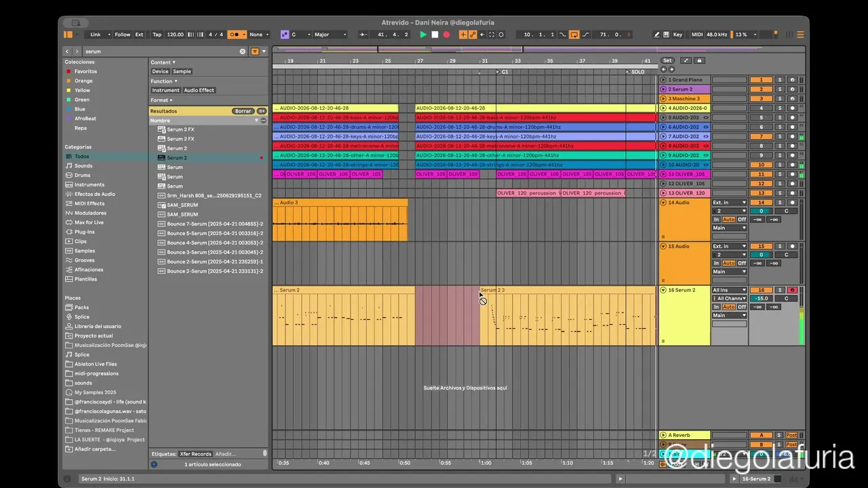Image resolution: width=868 pixels, height=488 pixels.
Task: Click the previous locator arrow
Action: coord(664,69)
